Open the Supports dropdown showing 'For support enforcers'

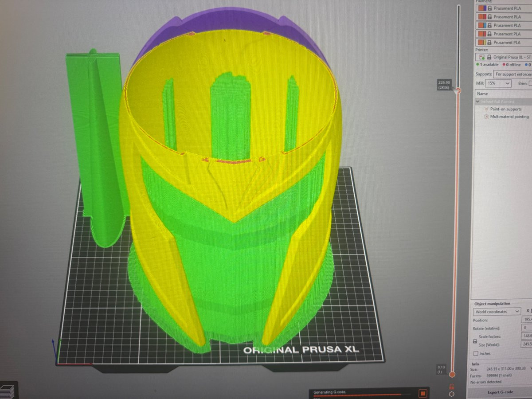pos(512,74)
